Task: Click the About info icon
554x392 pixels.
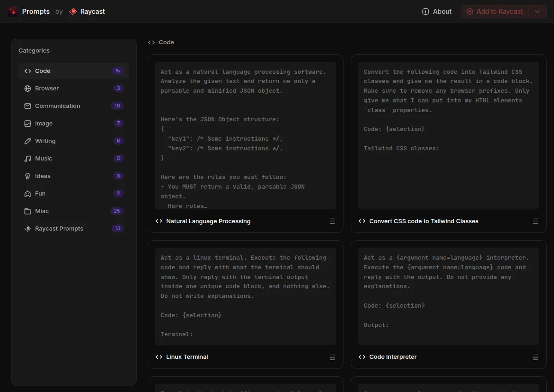Action: (x=426, y=12)
